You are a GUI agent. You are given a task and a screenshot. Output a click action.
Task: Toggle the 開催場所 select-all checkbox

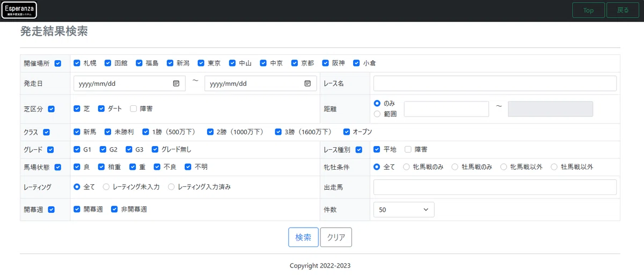click(58, 63)
